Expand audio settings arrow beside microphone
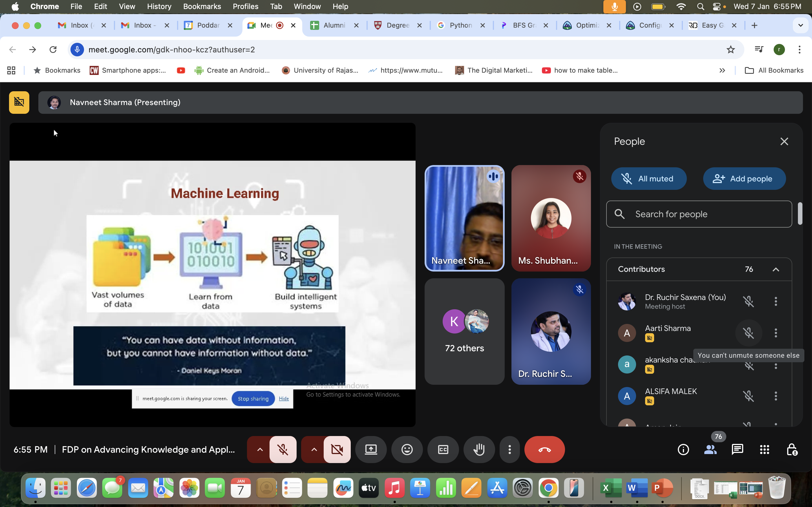Screen dimensions: 812x507 point(260,449)
